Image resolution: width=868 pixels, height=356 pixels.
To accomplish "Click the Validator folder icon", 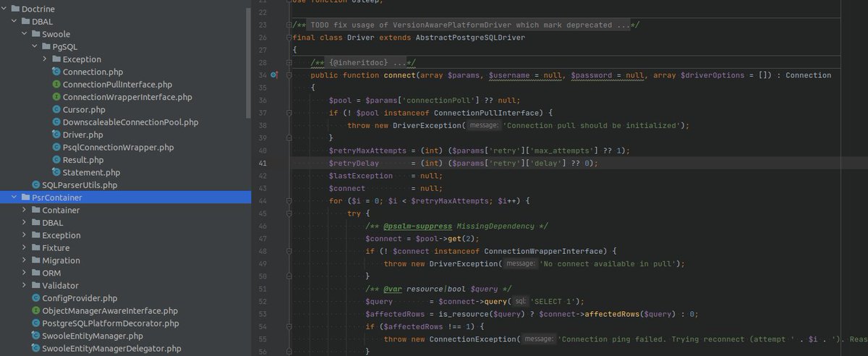I will pyautogui.click(x=37, y=285).
